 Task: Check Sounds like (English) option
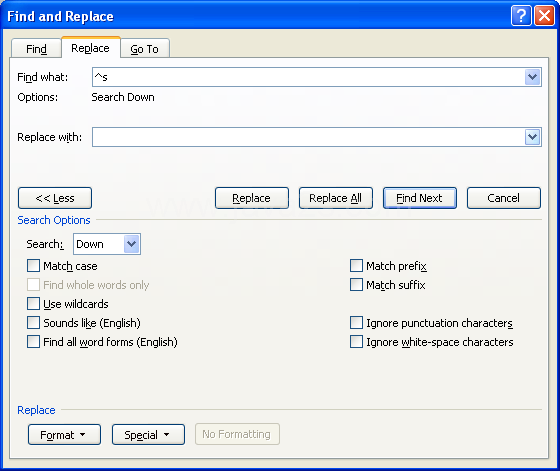33,323
